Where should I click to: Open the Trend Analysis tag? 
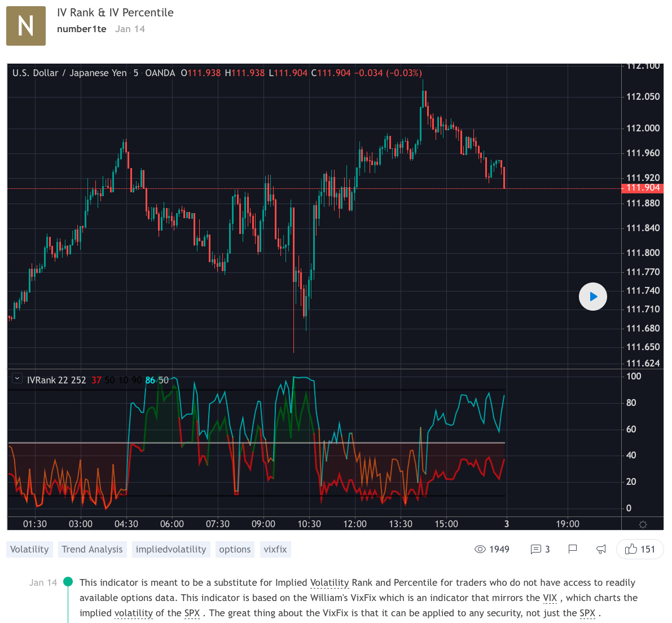92,549
